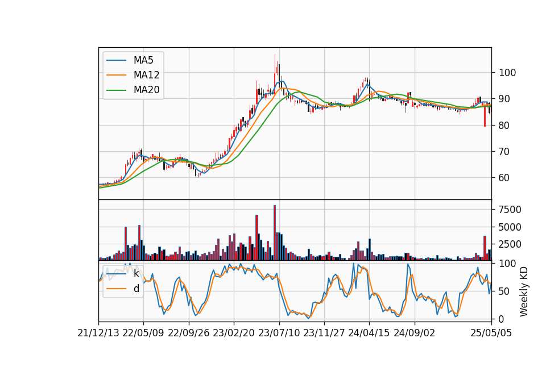Click the long red candlestick dropping to 80
546x392 pixels.
tap(485, 115)
